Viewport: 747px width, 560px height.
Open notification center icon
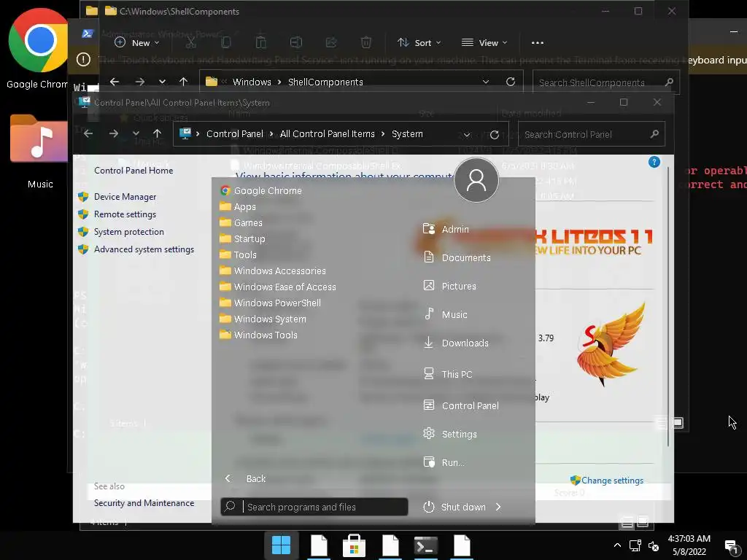pyautogui.click(x=731, y=545)
